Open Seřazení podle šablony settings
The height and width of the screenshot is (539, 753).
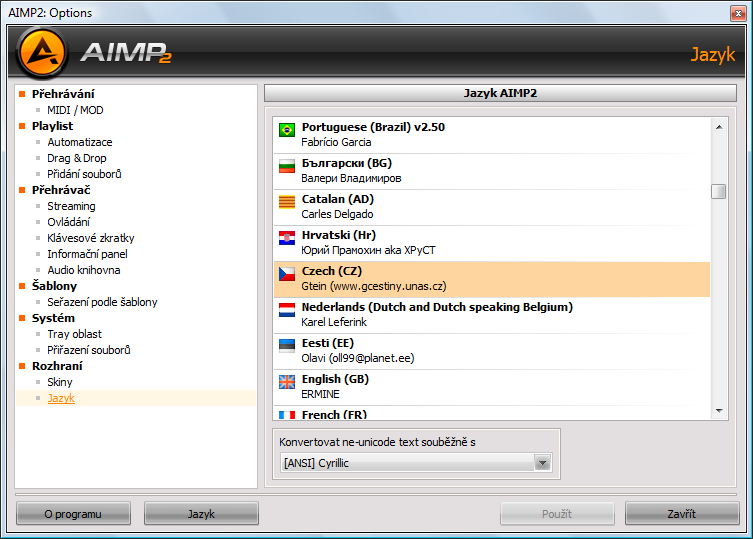[x=102, y=302]
